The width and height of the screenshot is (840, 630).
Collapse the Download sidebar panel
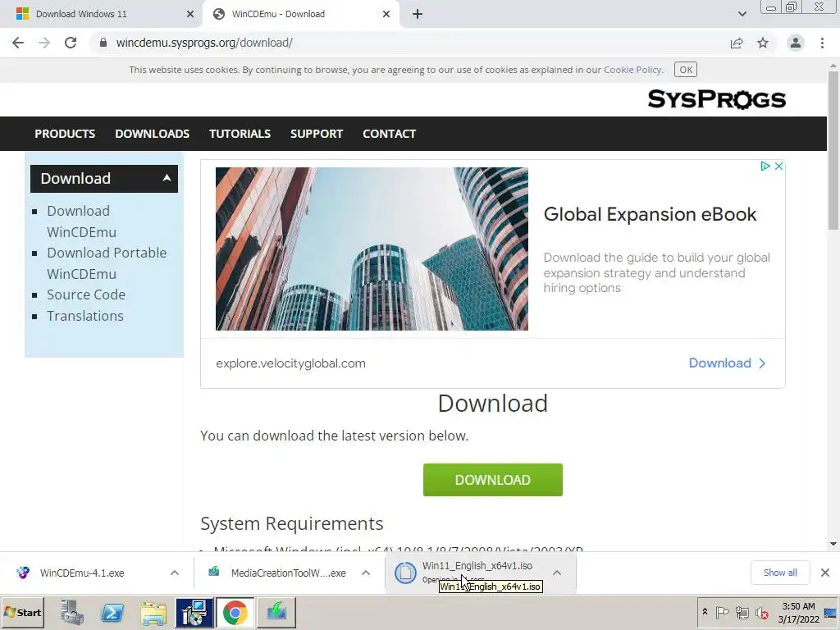pyautogui.click(x=167, y=178)
